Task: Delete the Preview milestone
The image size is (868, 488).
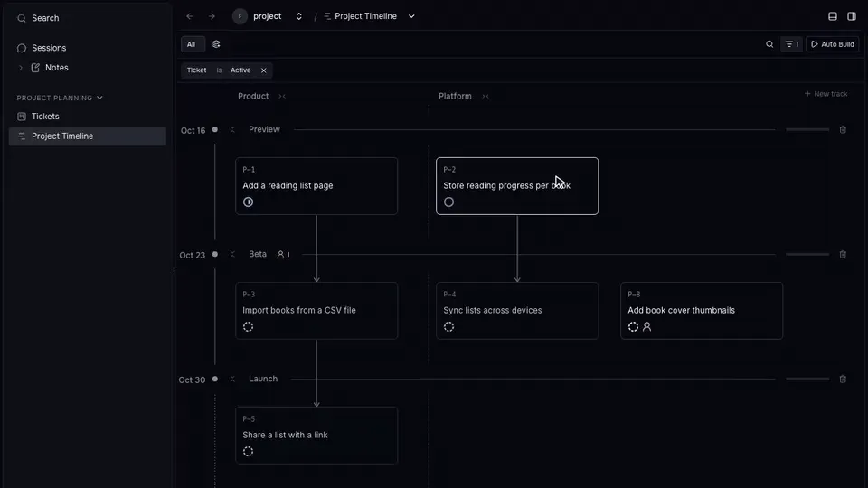Action: pyautogui.click(x=843, y=130)
